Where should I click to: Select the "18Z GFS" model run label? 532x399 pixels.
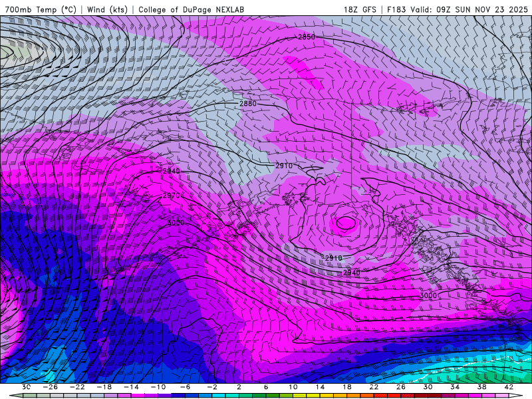pyautogui.click(x=360, y=9)
